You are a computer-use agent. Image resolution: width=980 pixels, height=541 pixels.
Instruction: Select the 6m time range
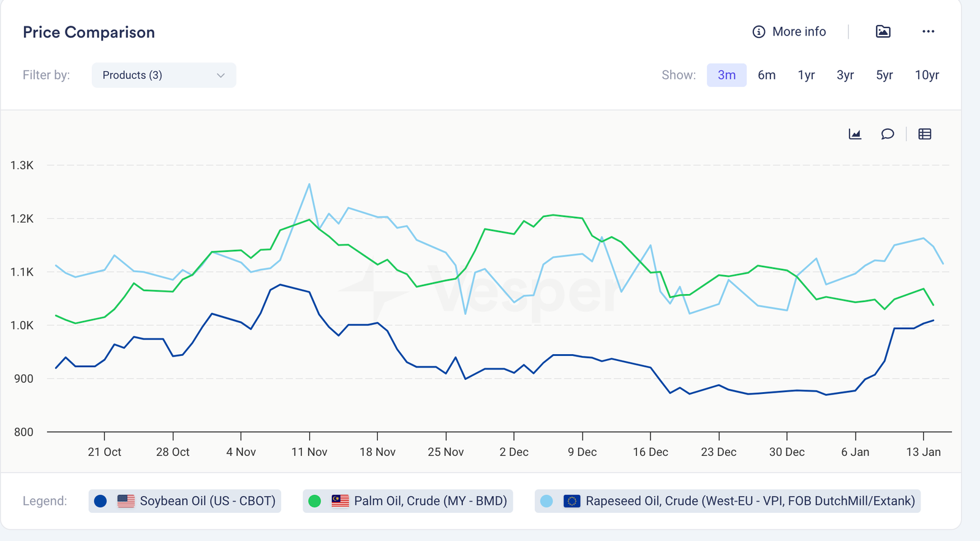tap(766, 75)
